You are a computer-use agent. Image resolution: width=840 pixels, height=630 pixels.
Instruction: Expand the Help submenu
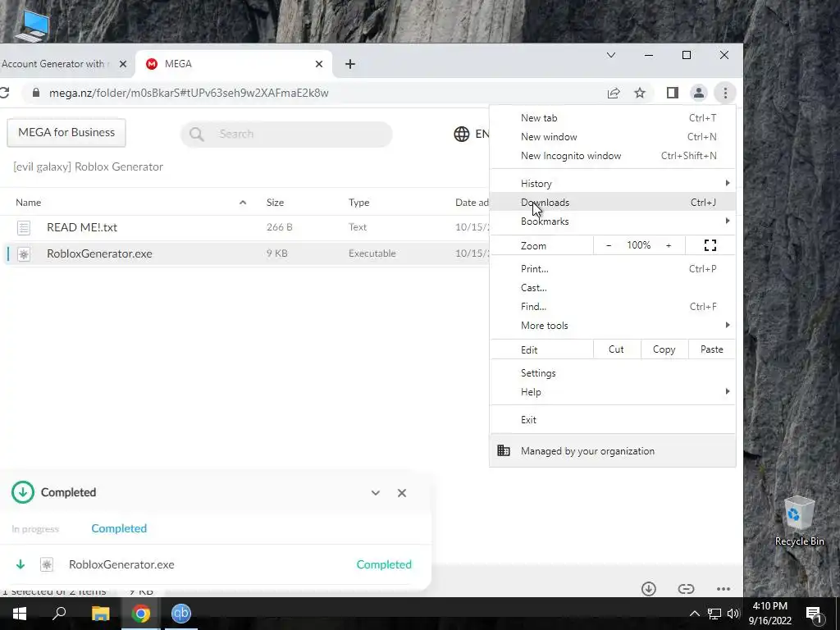[x=613, y=391]
